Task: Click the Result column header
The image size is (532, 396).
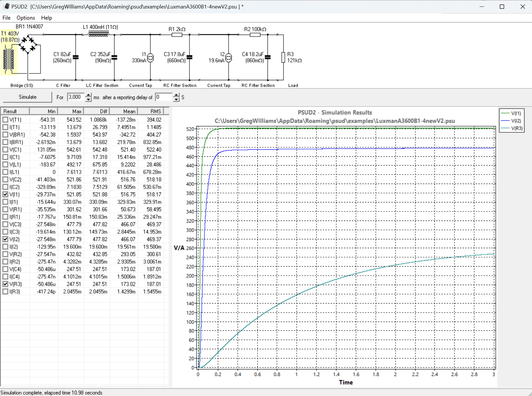Action: coord(15,111)
